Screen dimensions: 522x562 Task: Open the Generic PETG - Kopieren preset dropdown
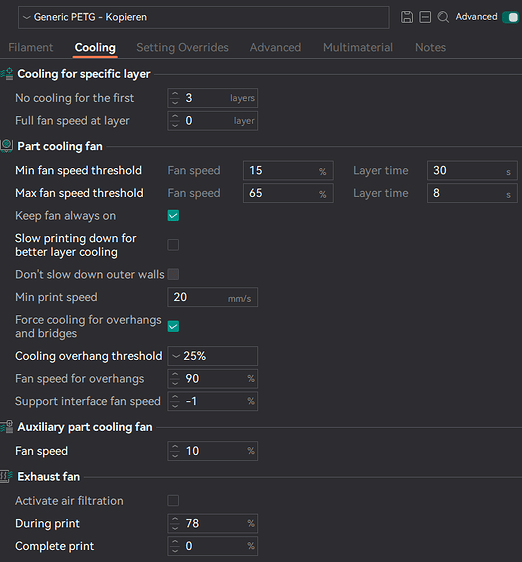(x=203, y=17)
